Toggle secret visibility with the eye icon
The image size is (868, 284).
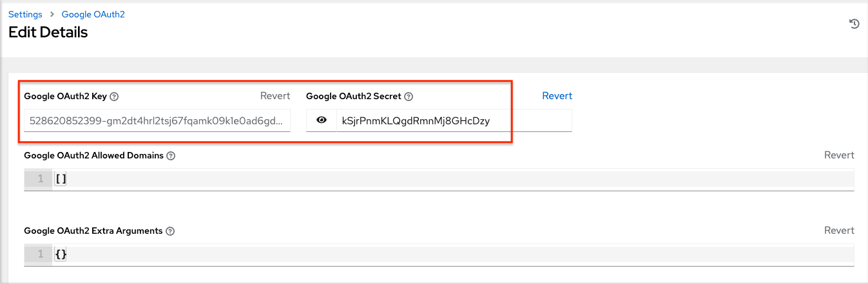point(322,120)
